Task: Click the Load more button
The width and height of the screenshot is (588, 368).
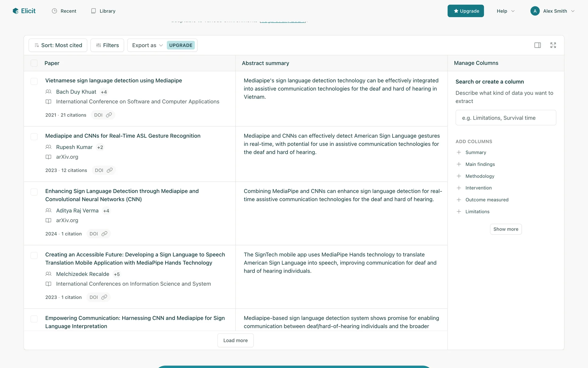Action: click(x=235, y=340)
